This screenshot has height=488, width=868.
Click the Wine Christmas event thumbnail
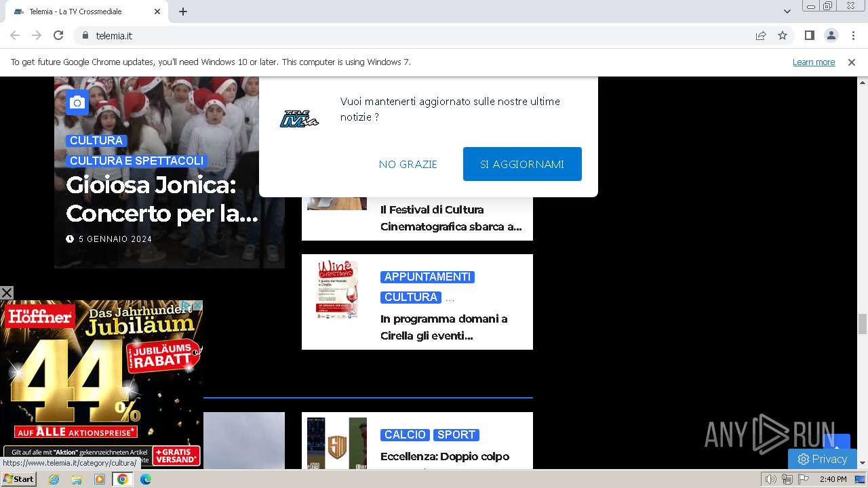[337, 290]
